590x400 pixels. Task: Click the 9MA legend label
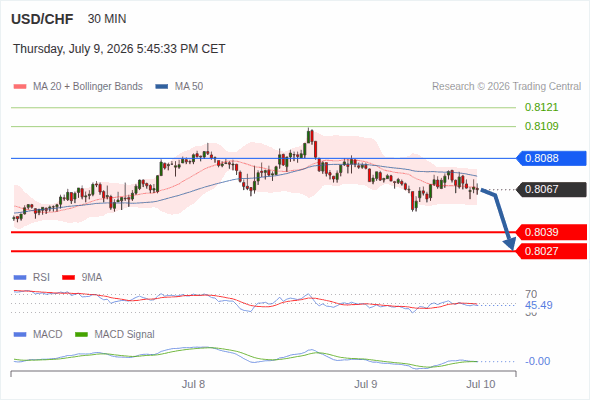click(x=92, y=277)
